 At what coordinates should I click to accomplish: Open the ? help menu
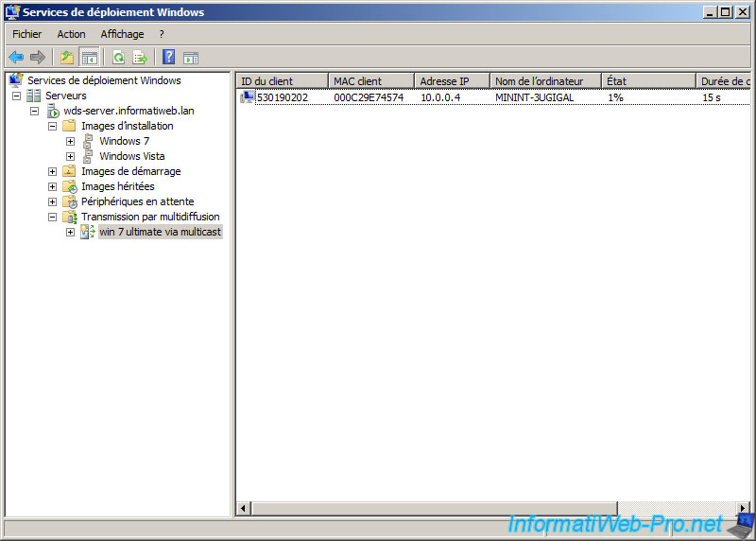pyautogui.click(x=162, y=34)
